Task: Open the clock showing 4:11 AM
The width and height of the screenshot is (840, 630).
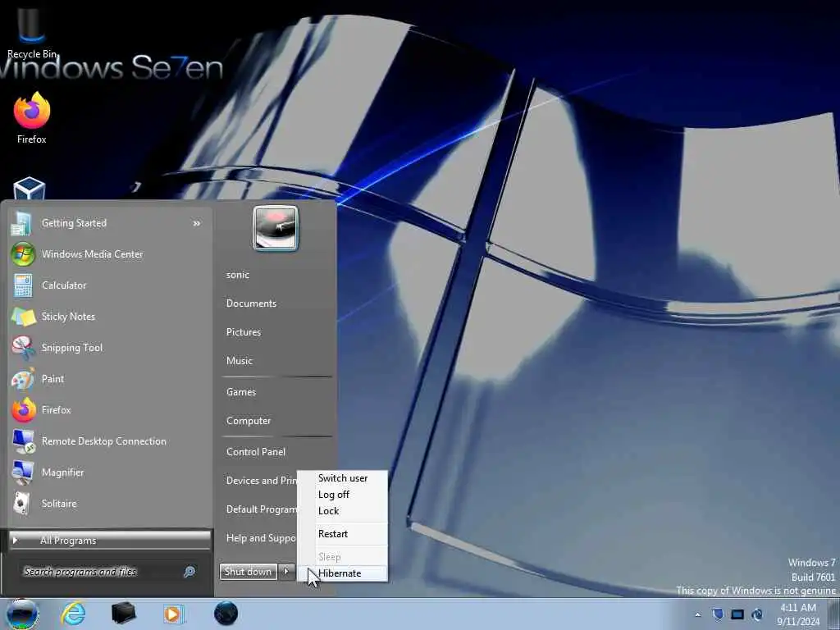Action: pos(798,614)
